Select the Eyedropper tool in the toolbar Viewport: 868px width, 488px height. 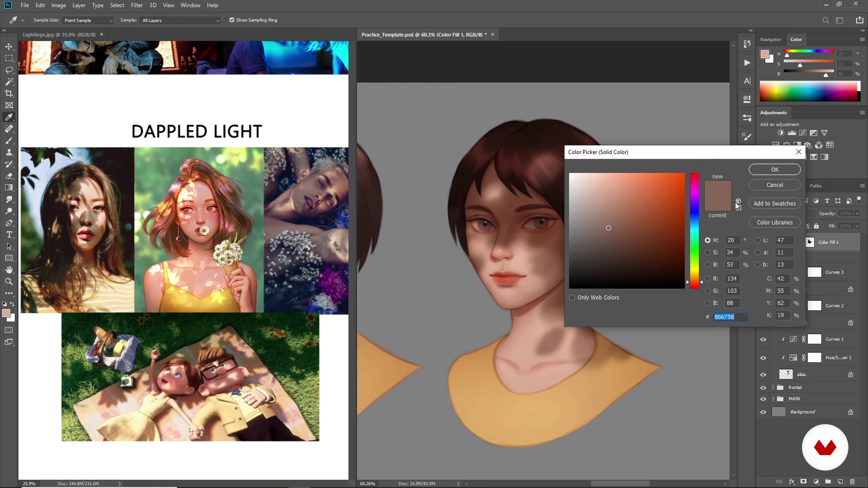pyautogui.click(x=9, y=117)
